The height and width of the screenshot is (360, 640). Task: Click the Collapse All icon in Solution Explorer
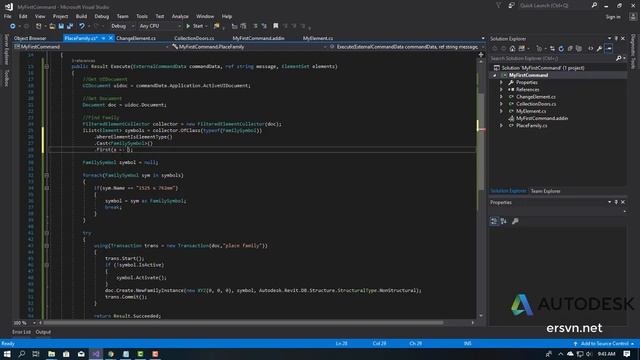(570, 49)
